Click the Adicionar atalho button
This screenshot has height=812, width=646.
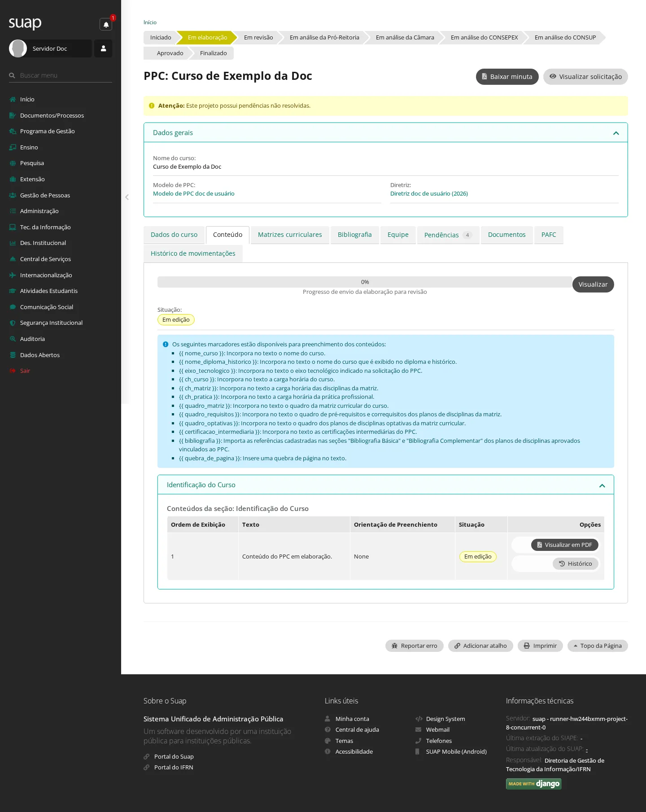click(x=480, y=646)
